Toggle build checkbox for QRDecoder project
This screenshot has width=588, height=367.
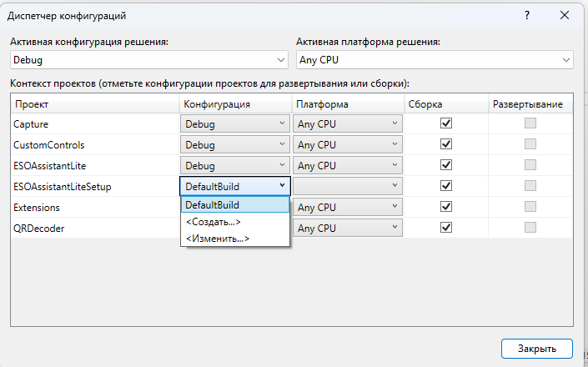coord(446,227)
